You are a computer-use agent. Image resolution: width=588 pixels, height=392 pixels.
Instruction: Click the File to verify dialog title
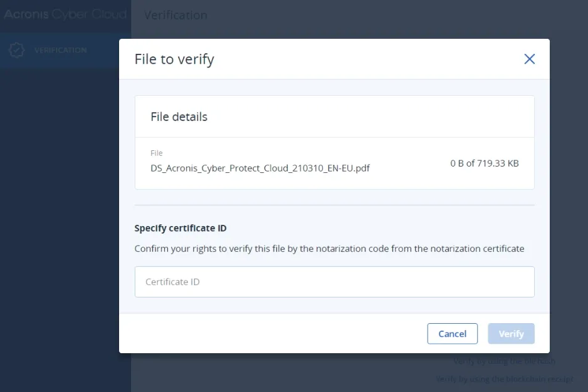pyautogui.click(x=174, y=59)
